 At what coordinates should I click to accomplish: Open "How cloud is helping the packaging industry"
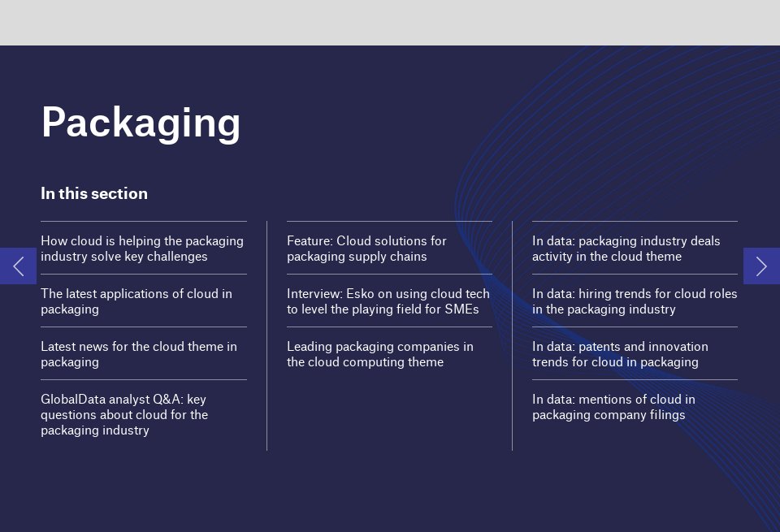pos(142,249)
